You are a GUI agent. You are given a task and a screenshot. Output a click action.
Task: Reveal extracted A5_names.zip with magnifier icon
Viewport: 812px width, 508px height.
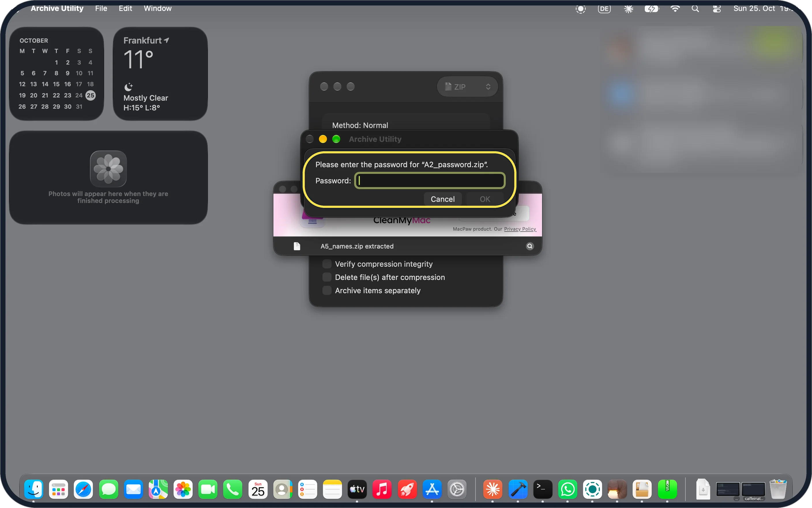pyautogui.click(x=529, y=246)
